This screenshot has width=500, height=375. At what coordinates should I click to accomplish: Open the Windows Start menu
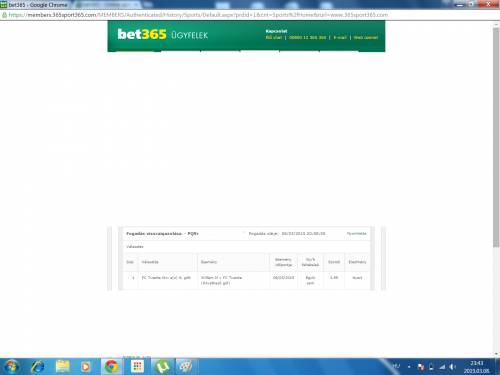[11, 367]
